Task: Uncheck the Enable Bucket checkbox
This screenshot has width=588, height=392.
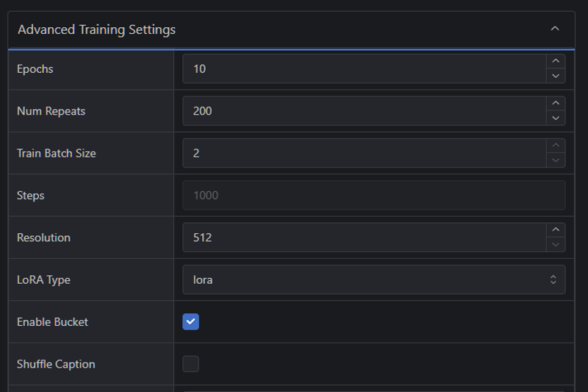Action: (x=190, y=322)
